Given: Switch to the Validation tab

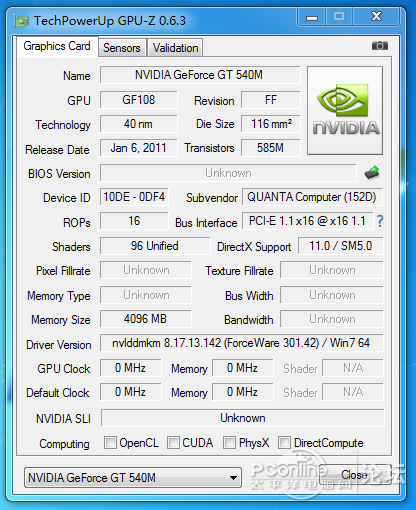Looking at the screenshot, I should [x=175, y=48].
